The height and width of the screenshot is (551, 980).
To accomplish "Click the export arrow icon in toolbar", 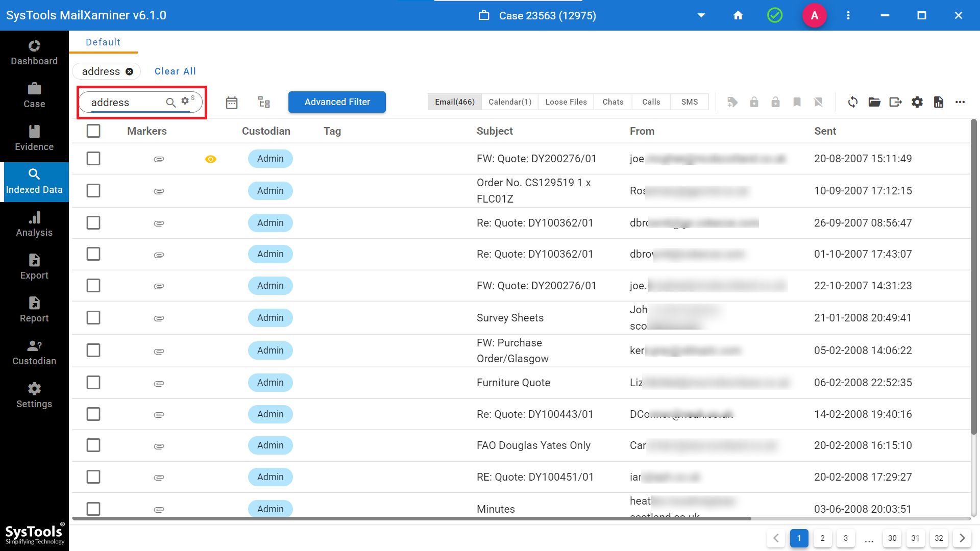I will click(896, 102).
